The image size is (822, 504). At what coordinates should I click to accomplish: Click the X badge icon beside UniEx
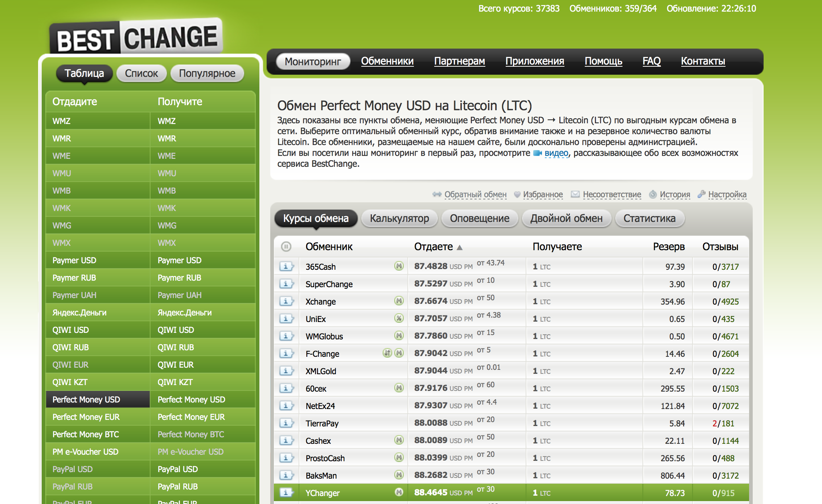coord(399,318)
